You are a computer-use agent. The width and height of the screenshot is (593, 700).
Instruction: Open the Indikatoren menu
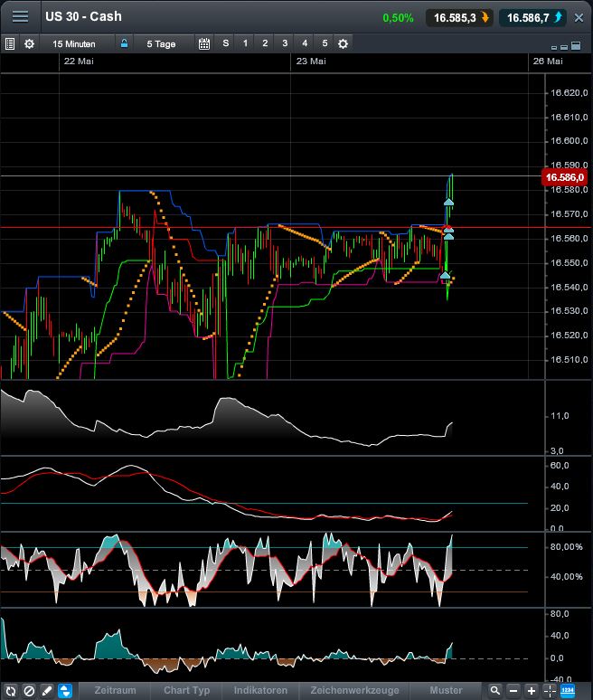260,691
